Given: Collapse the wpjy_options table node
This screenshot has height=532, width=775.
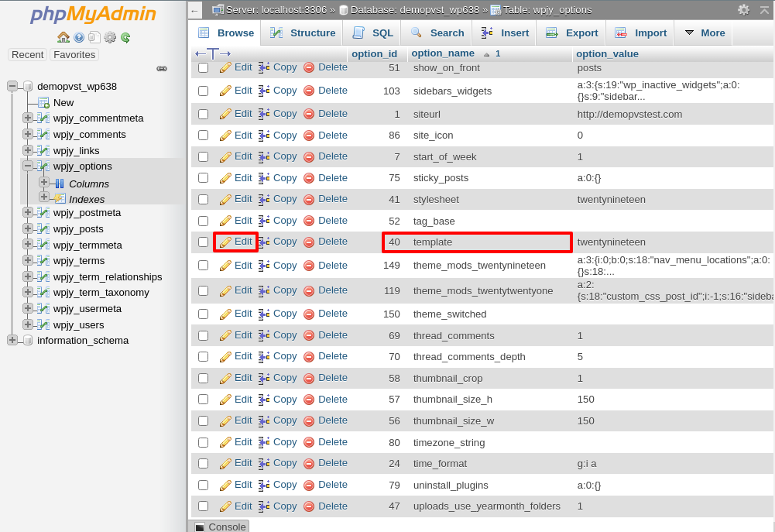Looking at the screenshot, I should pos(28,166).
